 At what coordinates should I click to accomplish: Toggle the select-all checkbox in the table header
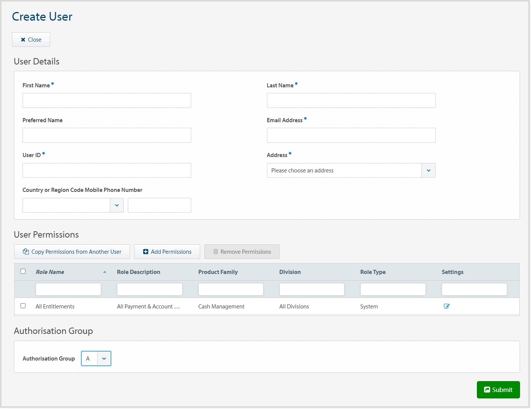click(x=23, y=271)
